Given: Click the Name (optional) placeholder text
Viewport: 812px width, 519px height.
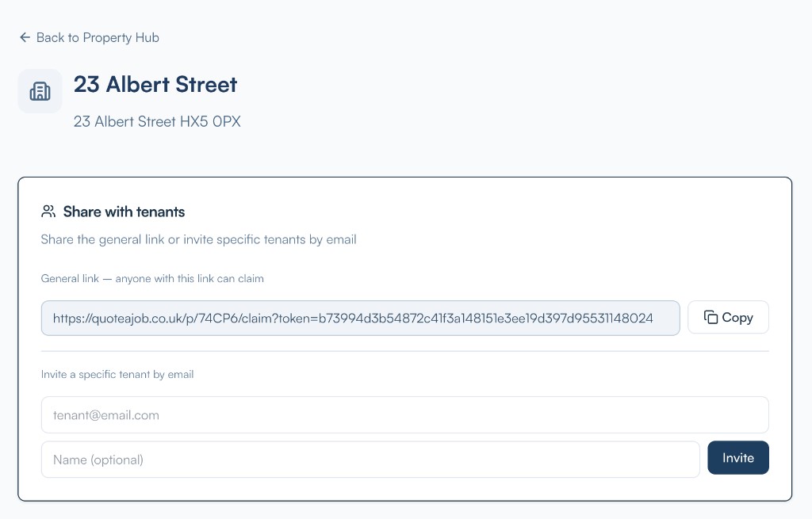Looking at the screenshot, I should 98,459.
